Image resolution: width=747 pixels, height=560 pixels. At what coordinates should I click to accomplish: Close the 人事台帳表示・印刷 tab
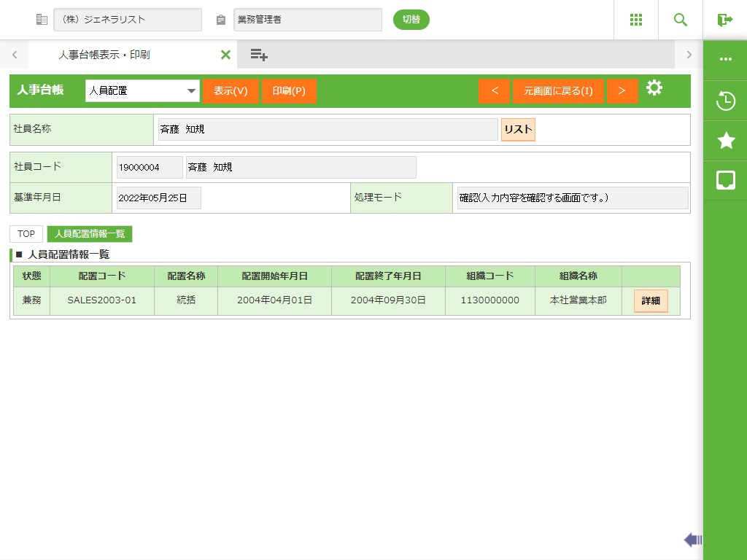point(225,55)
